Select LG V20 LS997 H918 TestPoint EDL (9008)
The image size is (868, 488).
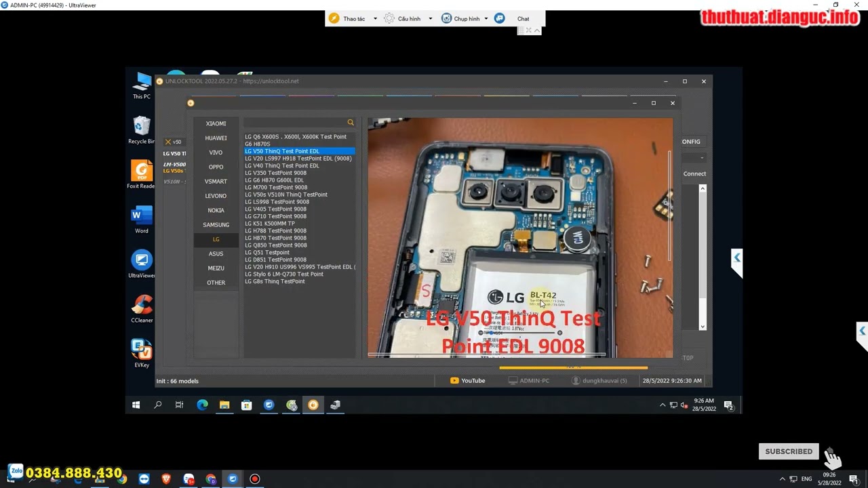click(298, 159)
